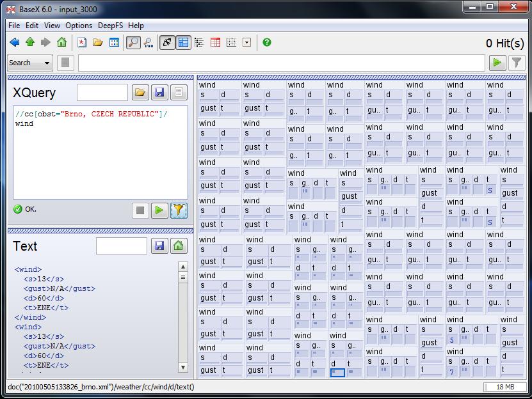Open the Options menu
The width and height of the screenshot is (532, 399).
pyautogui.click(x=79, y=26)
